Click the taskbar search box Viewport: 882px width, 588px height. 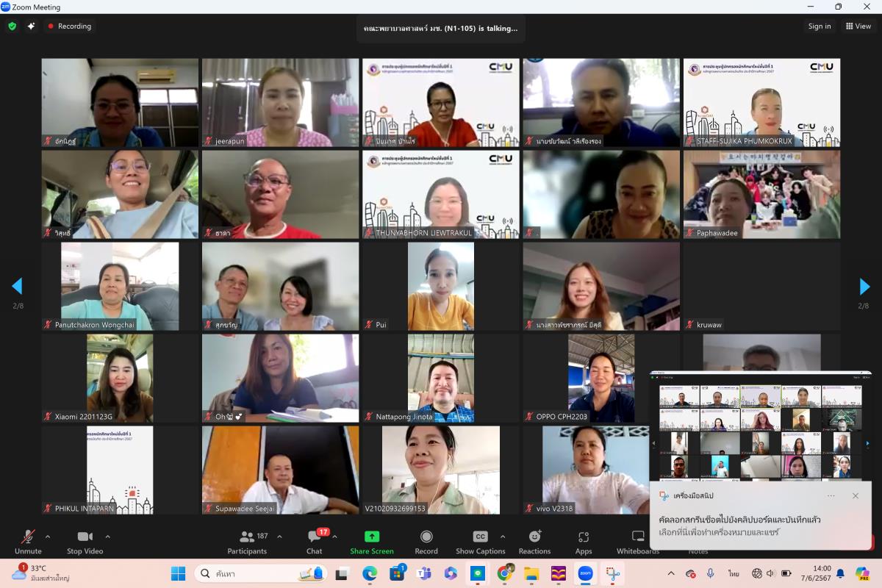262,573
